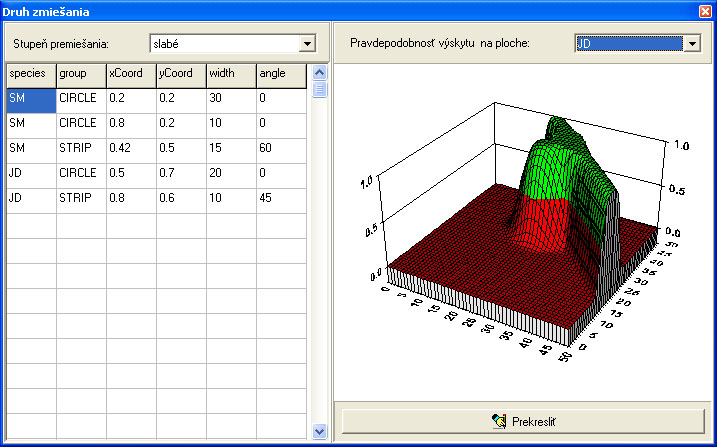The width and height of the screenshot is (717, 447).
Task: Close the Druh zmiešania window
Action: coord(704,12)
